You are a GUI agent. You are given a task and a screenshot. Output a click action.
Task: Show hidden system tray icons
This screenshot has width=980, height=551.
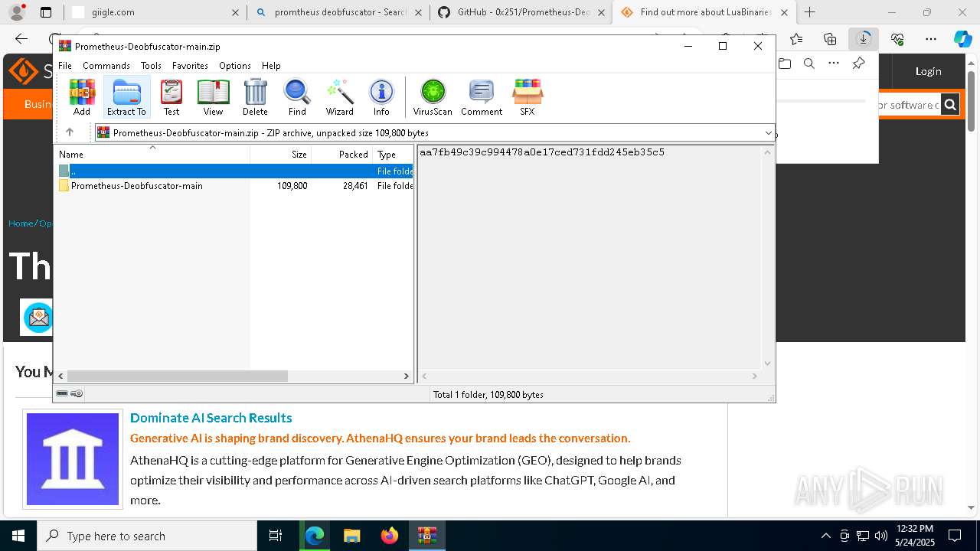point(825,536)
